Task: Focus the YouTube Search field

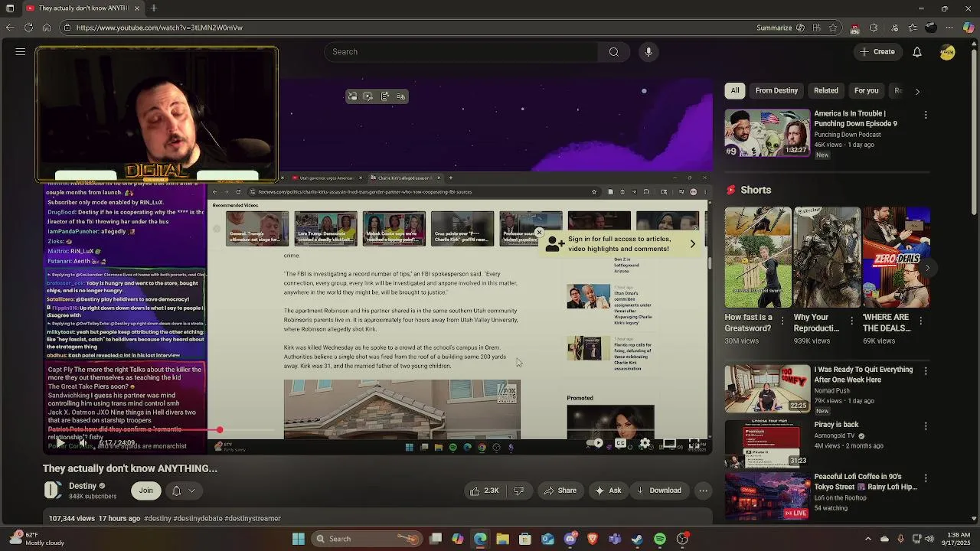Action: [x=461, y=52]
